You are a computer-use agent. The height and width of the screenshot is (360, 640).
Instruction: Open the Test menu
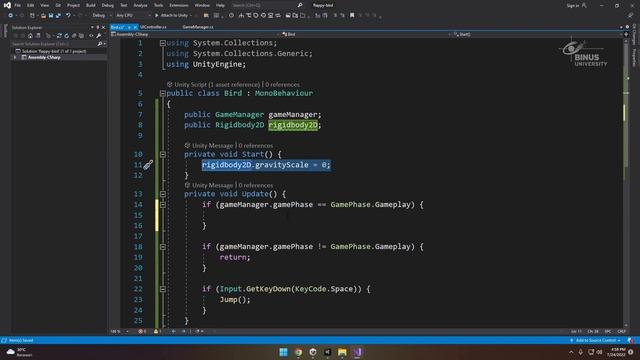coord(124,5)
